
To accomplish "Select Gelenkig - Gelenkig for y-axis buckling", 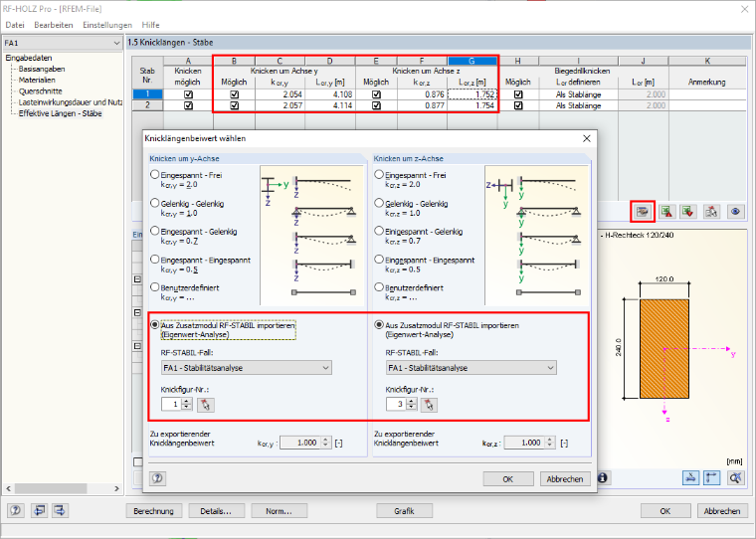I will tap(155, 203).
